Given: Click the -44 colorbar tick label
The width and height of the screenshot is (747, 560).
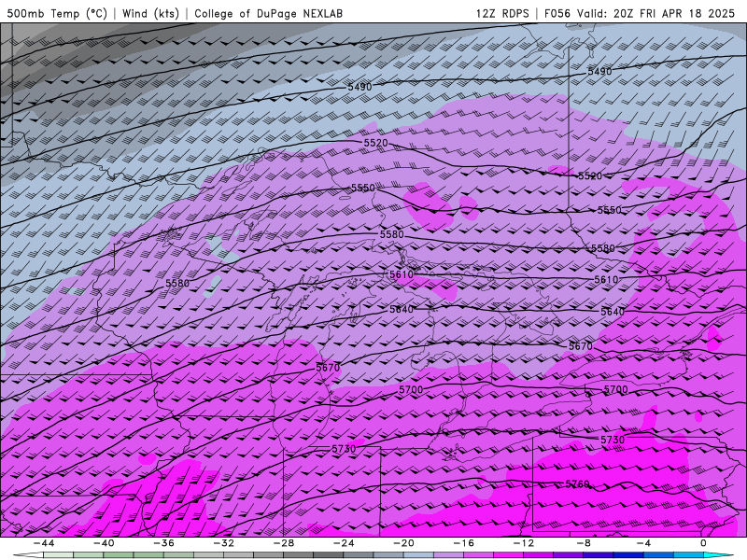Looking at the screenshot, I should tap(44, 543).
